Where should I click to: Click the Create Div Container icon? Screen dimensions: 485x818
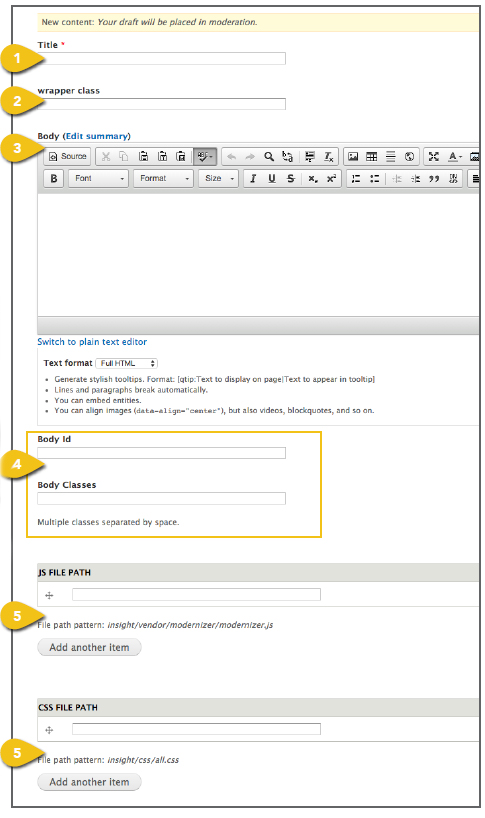tap(453, 178)
